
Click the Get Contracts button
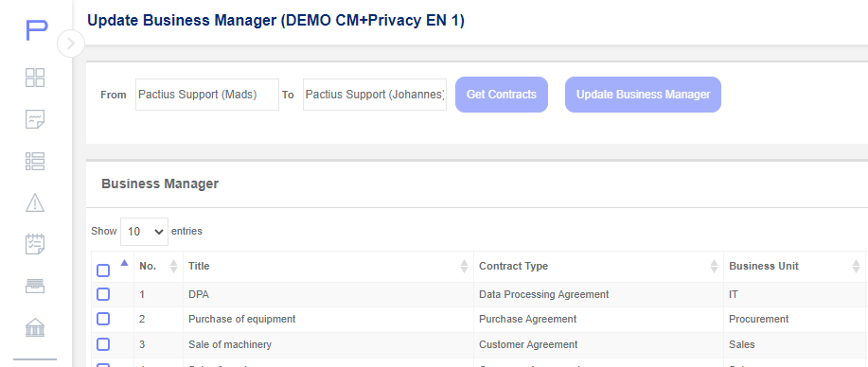pyautogui.click(x=502, y=95)
